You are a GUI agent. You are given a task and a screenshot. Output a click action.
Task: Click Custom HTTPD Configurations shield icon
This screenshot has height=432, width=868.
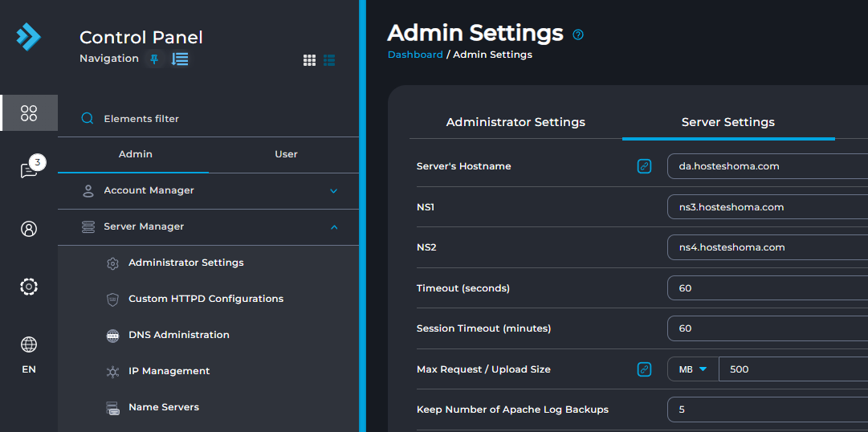[112, 300]
